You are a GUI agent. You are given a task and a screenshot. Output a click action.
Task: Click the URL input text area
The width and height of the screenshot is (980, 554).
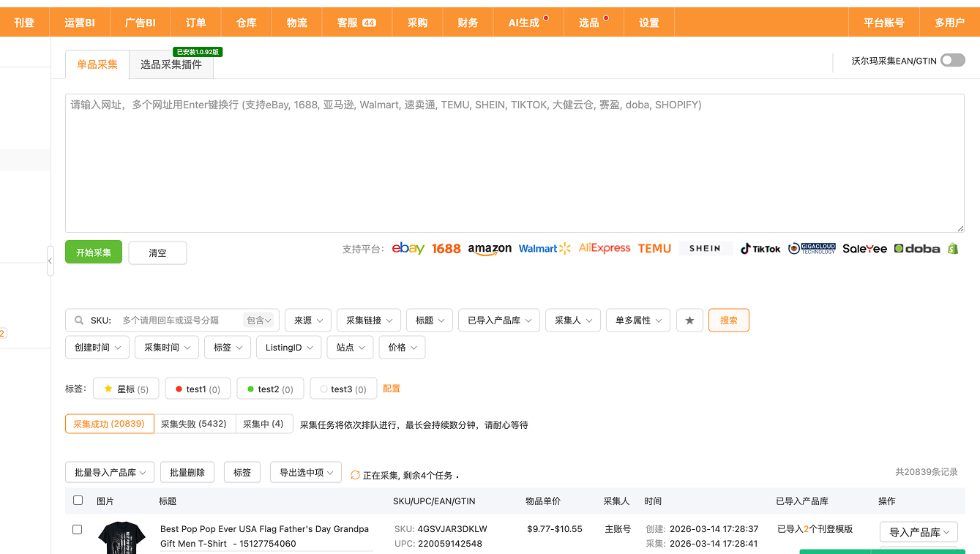514,162
